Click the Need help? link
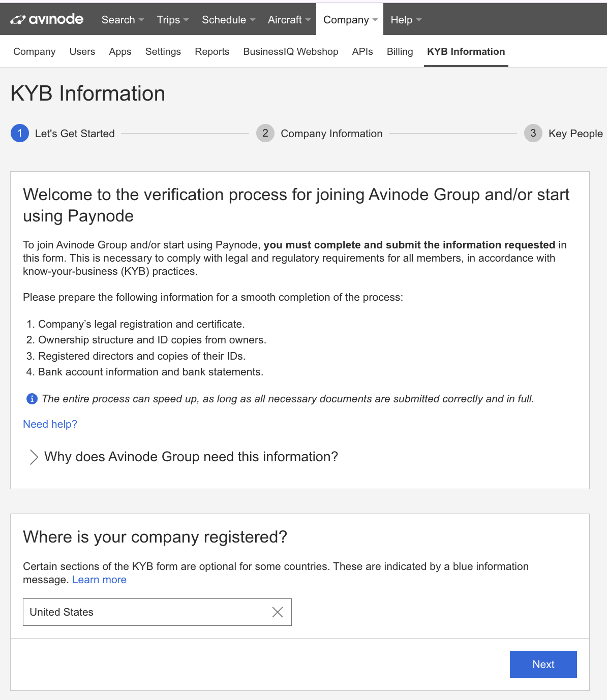607x700 pixels. click(50, 424)
